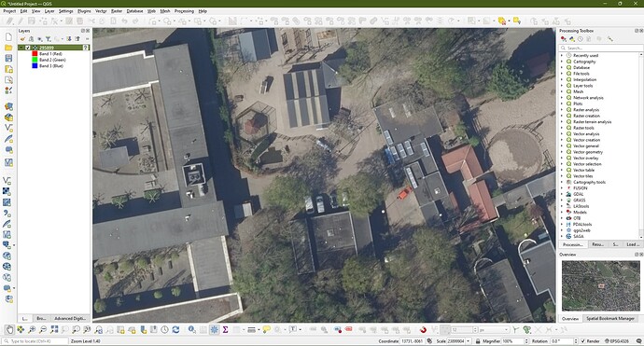Expand the GRASS toolbox group
This screenshot has height=346, width=644.
point(562,200)
